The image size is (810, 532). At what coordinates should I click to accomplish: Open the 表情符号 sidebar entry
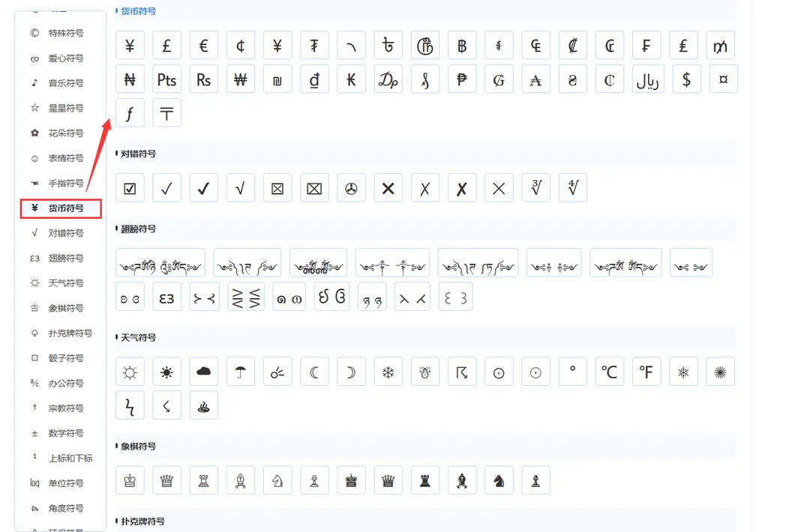tap(60, 158)
